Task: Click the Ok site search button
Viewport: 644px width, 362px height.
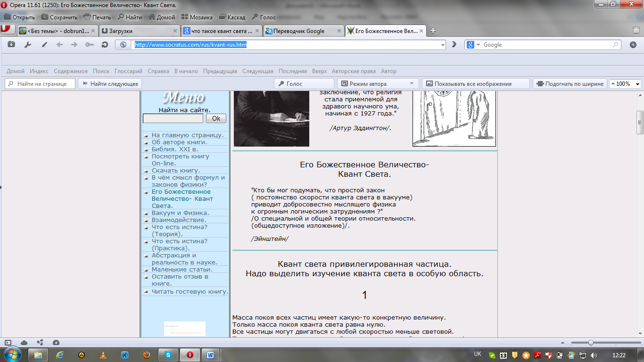Action: coord(216,118)
